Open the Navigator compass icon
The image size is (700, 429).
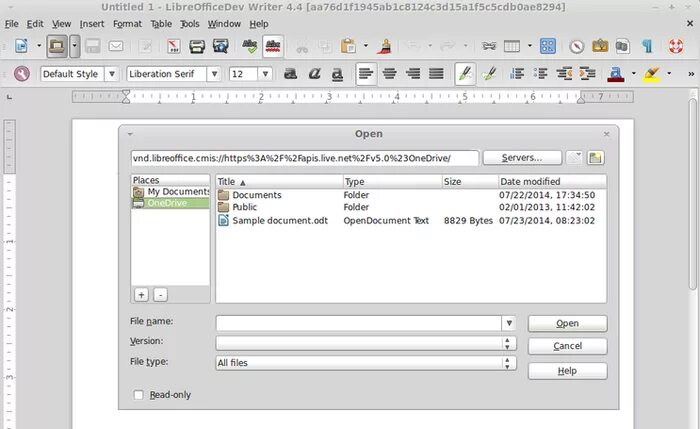point(577,46)
